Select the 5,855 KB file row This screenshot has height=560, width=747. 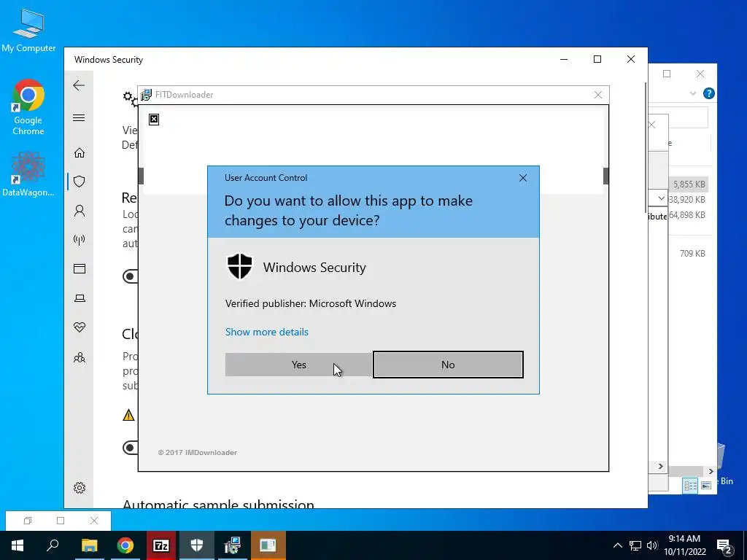coord(687,184)
